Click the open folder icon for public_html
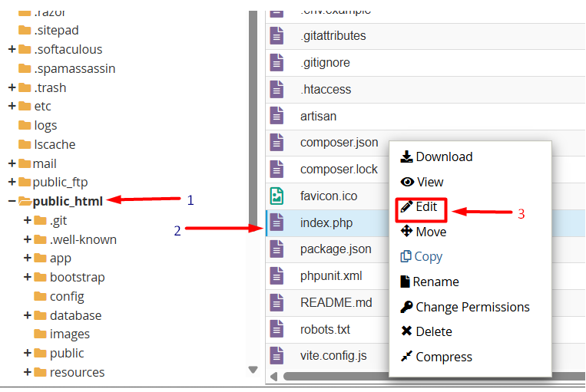Viewport: 586px width, 392px height. click(x=25, y=202)
